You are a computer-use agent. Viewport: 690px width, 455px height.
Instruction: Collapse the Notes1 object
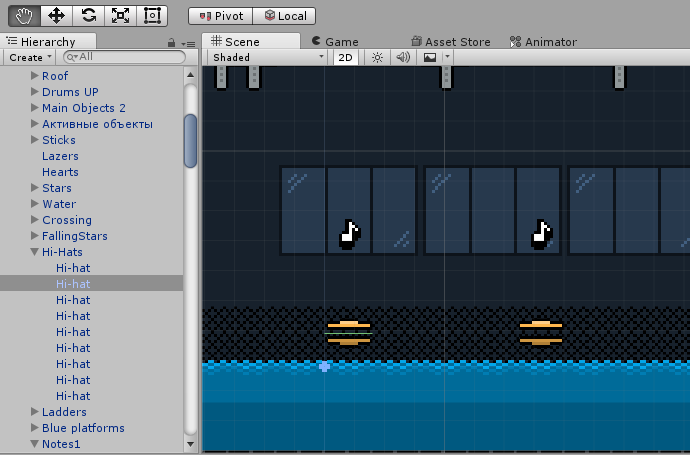[35, 444]
